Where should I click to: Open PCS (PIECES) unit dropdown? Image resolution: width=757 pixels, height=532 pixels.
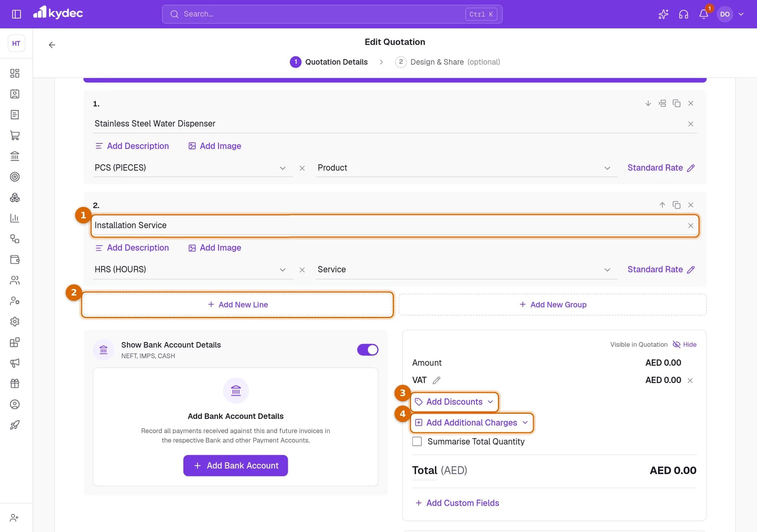click(x=193, y=168)
